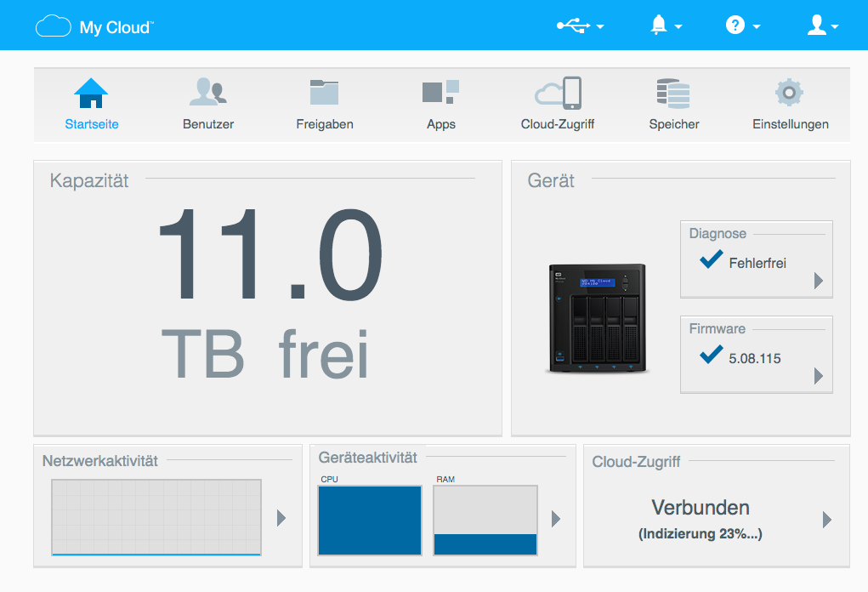Select the Einstellungen tab label
Image resolution: width=868 pixels, height=592 pixels.
(791, 124)
